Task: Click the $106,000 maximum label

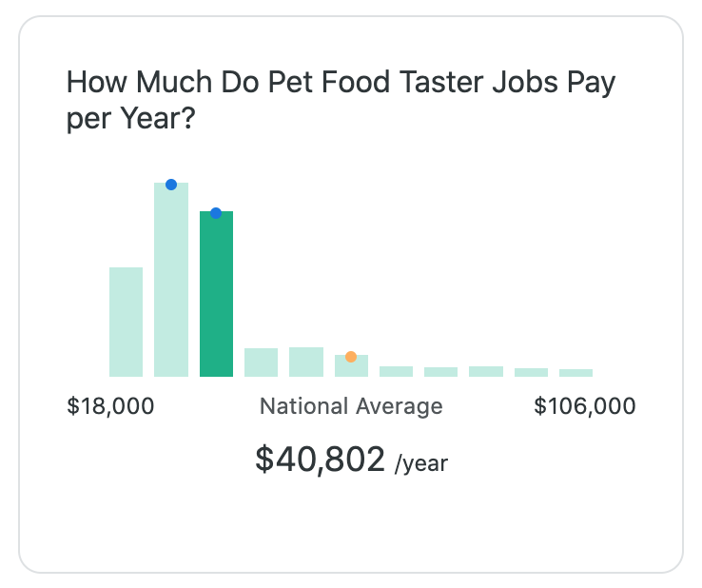Action: tap(585, 406)
